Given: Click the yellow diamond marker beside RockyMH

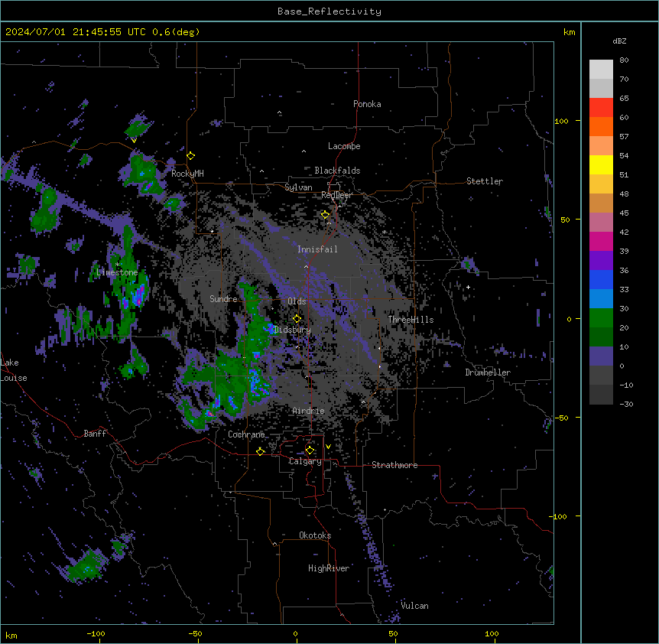Looking at the screenshot, I should point(191,156).
